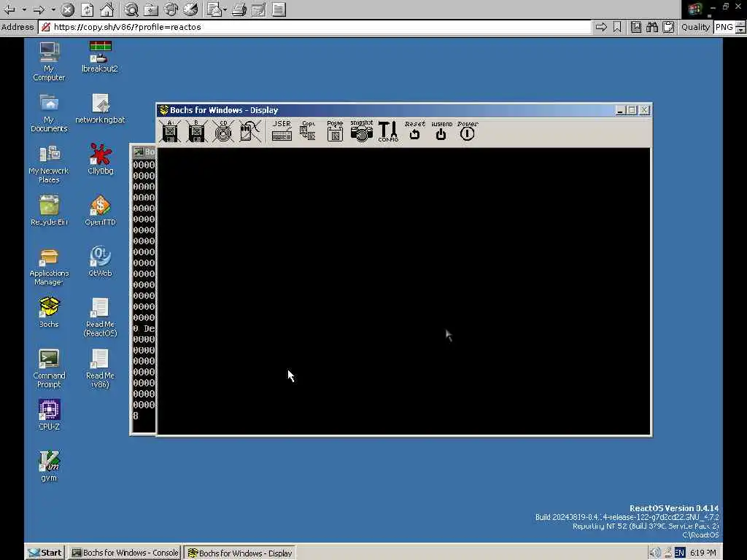Viewport: 747px width, 560px height.
Task: Click the Power button in the Bochs toolbar
Action: [468, 131]
